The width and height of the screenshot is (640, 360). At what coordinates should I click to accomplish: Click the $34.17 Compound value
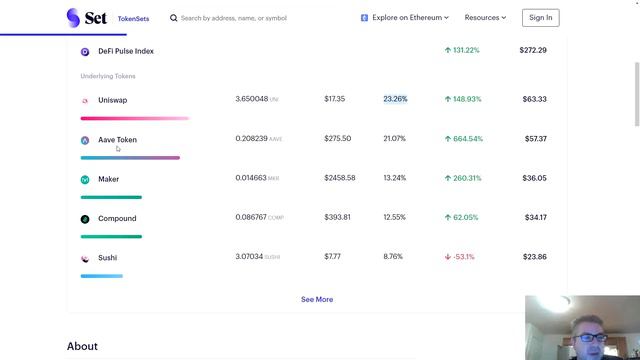coord(536,218)
